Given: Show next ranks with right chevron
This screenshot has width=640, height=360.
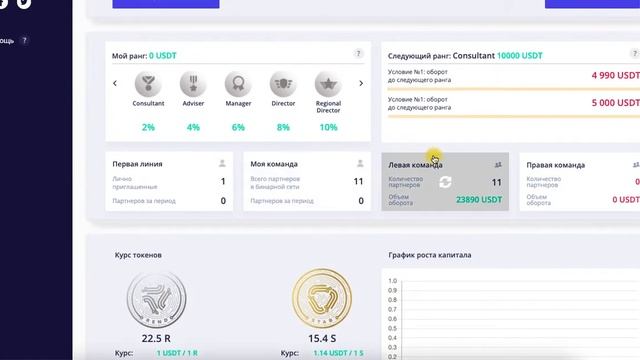Looking at the screenshot, I should pyautogui.click(x=361, y=83).
